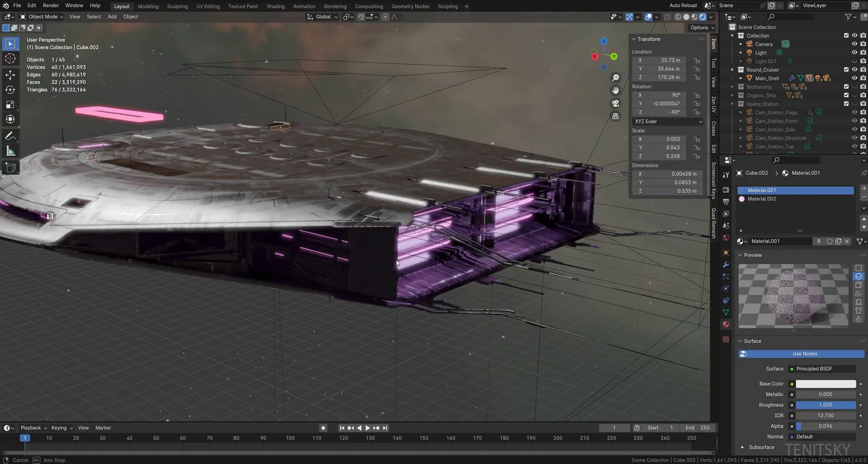Adjust the Roughness slider
Screen dimensions: 868x464
[826, 405]
